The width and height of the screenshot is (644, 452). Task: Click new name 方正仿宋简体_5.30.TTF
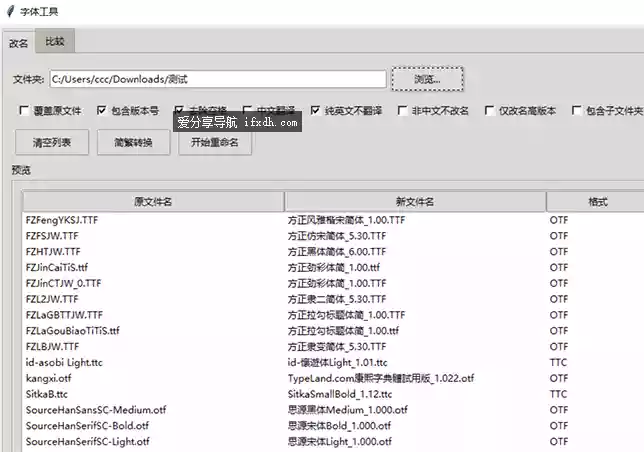click(x=337, y=236)
